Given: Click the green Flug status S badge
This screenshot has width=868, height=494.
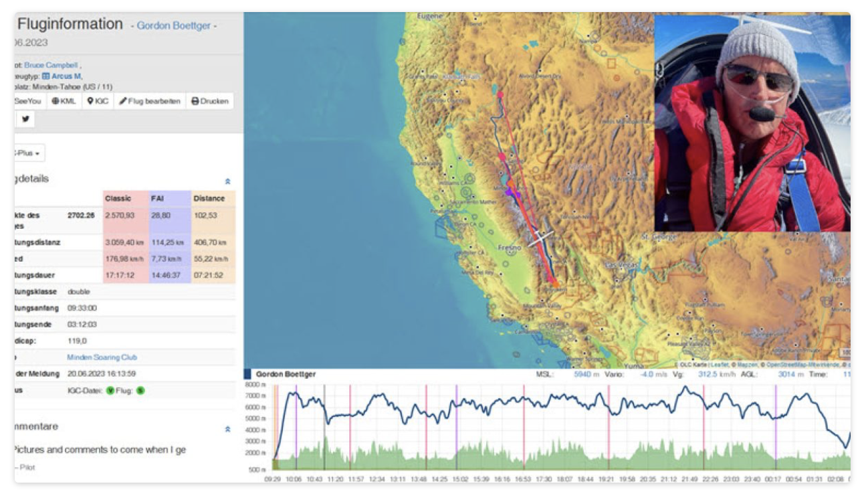Looking at the screenshot, I should [140, 390].
